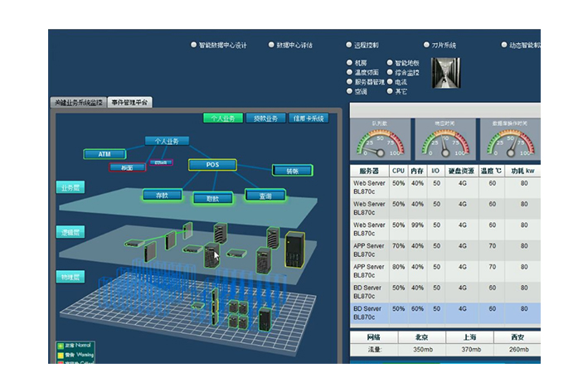This screenshot has height=392, width=588.
Task: Click the 信用卡系统 button
Action: (x=309, y=119)
